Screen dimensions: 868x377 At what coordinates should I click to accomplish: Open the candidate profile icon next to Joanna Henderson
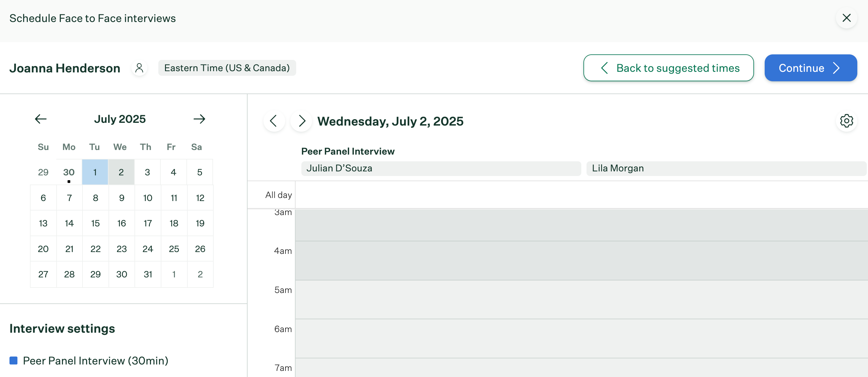(x=139, y=68)
